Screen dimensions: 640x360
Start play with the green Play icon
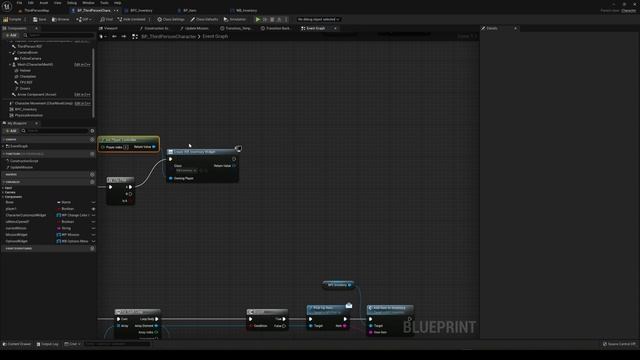coord(258,19)
